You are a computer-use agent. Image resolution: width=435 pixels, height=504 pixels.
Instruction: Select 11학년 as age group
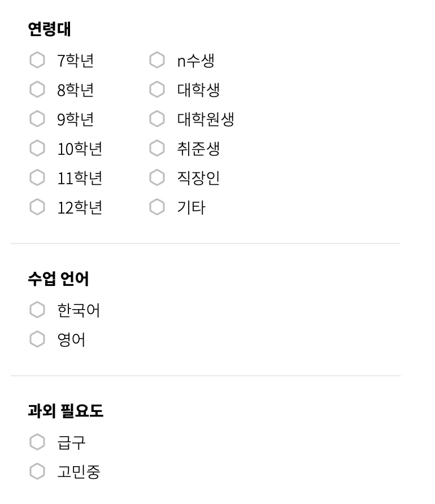click(x=37, y=178)
